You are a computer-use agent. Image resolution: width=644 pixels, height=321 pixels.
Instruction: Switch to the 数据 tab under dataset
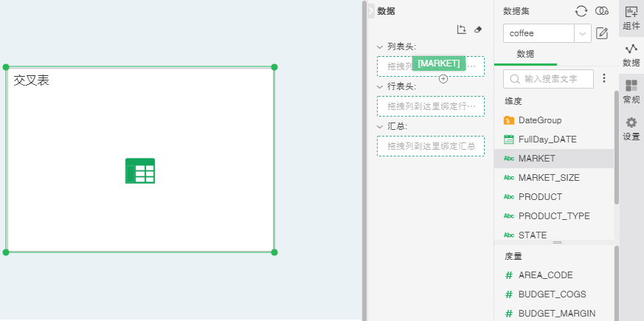pyautogui.click(x=525, y=55)
